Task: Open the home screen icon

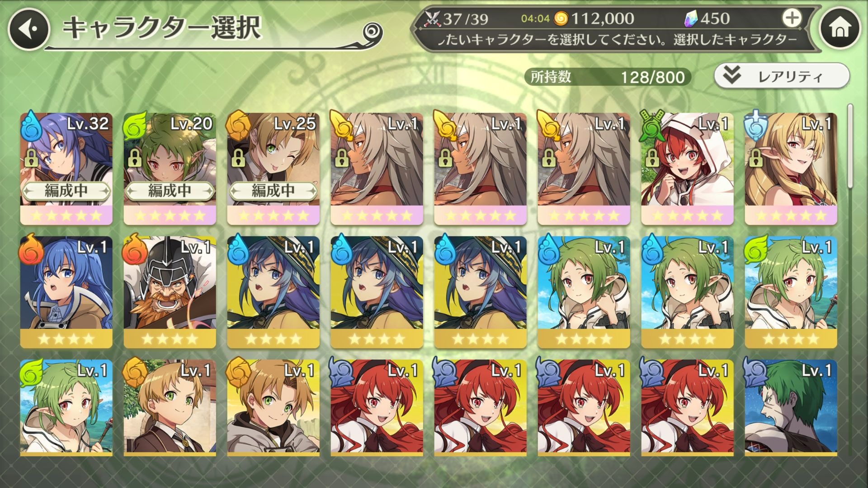Action: (x=840, y=28)
